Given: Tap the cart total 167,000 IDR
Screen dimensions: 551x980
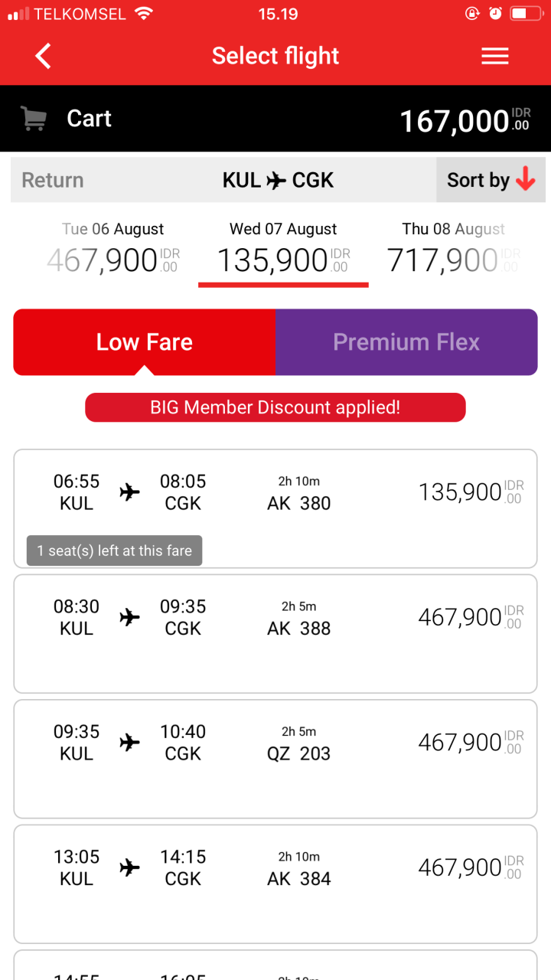Looking at the screenshot, I should (465, 120).
